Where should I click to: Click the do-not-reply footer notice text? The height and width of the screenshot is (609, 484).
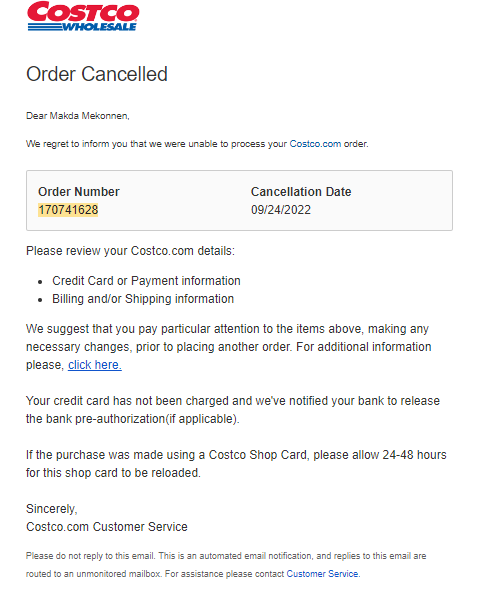226,565
